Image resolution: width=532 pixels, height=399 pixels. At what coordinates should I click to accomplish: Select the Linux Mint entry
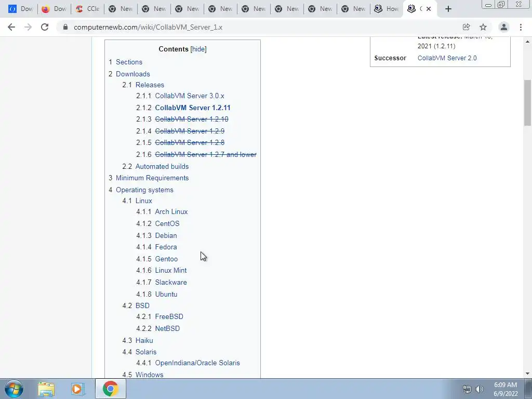tap(170, 270)
